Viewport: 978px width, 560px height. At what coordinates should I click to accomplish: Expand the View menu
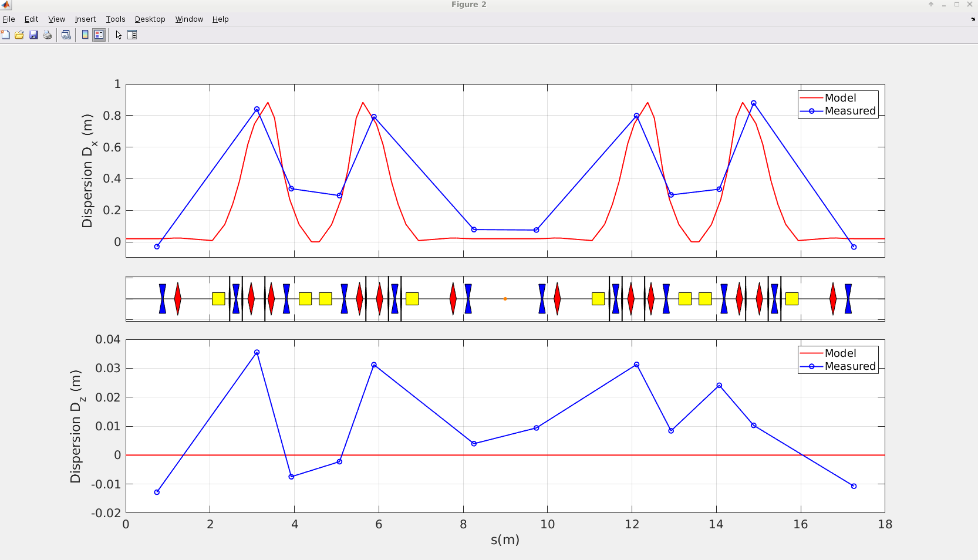pos(56,19)
